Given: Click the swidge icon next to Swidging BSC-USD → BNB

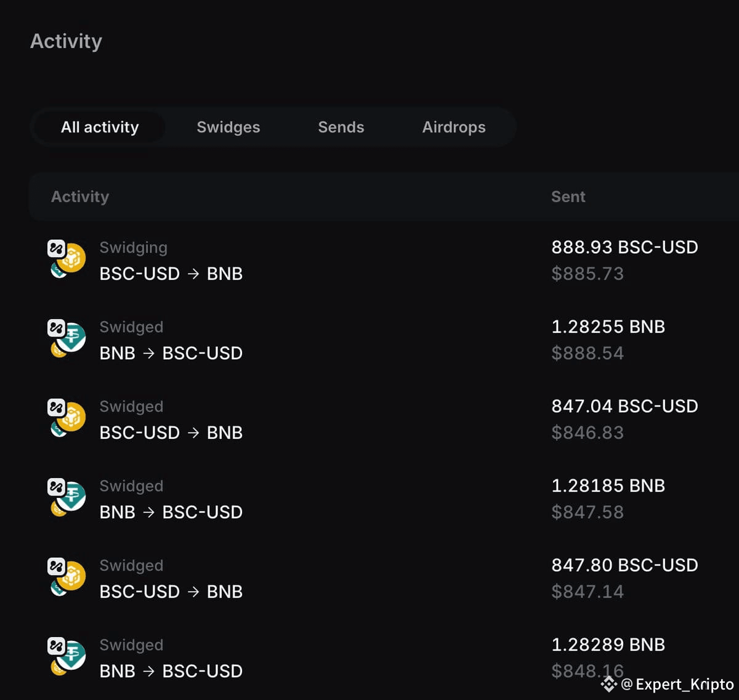Looking at the screenshot, I should coord(57,248).
